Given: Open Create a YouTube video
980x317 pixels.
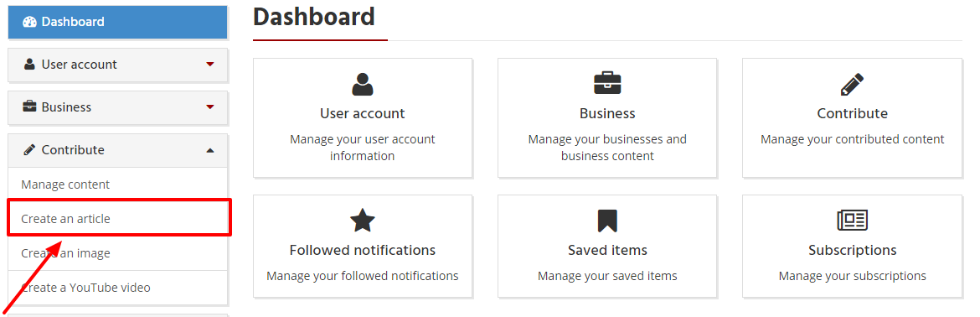Looking at the screenshot, I should point(85,288).
